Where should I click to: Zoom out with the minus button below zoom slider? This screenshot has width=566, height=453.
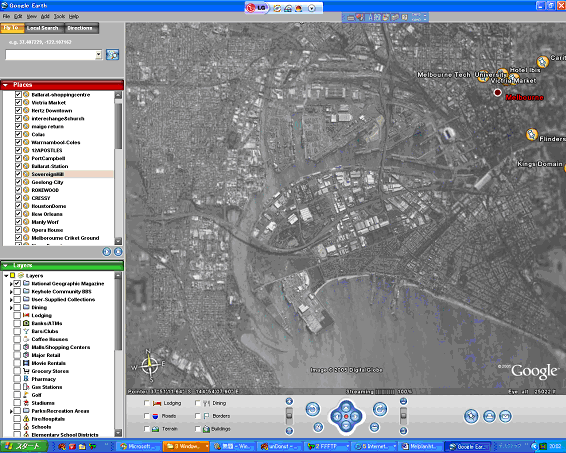pos(289,431)
